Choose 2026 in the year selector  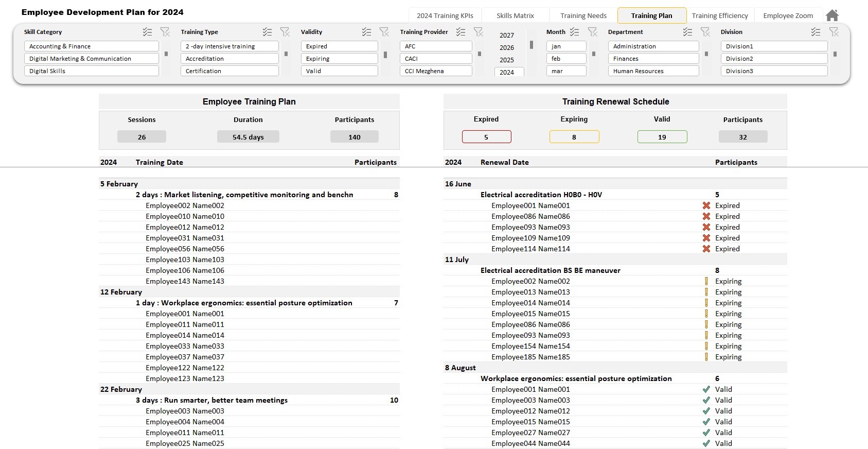coord(507,47)
